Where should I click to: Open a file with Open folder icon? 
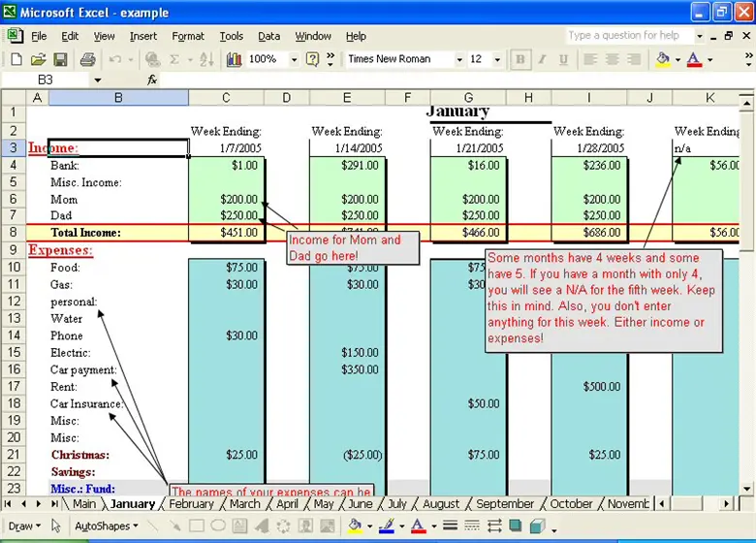pos(39,59)
